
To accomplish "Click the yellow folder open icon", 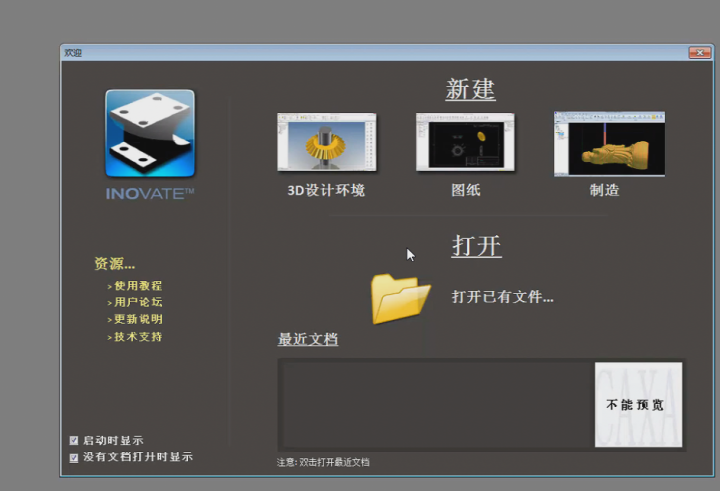I will tap(400, 299).
